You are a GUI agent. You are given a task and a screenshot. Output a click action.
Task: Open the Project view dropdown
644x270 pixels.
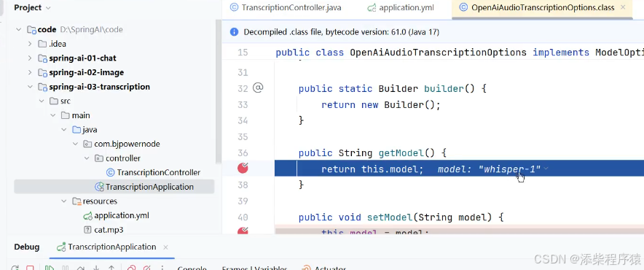coord(32,7)
